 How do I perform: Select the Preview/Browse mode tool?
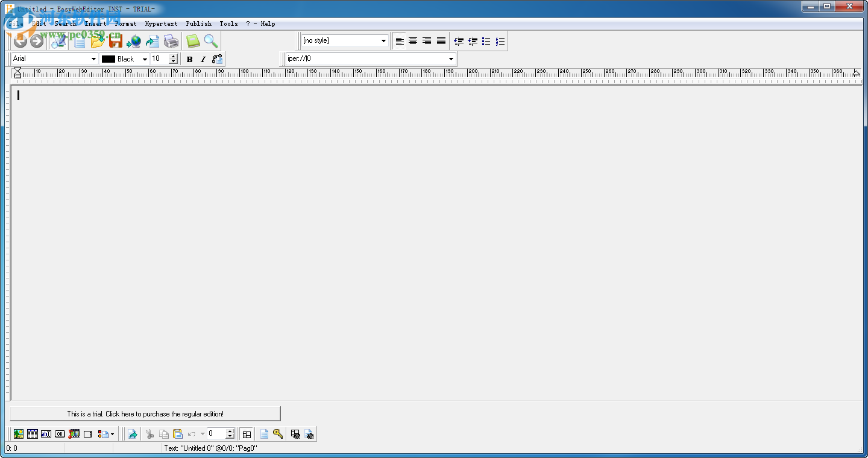pyautogui.click(x=58, y=41)
